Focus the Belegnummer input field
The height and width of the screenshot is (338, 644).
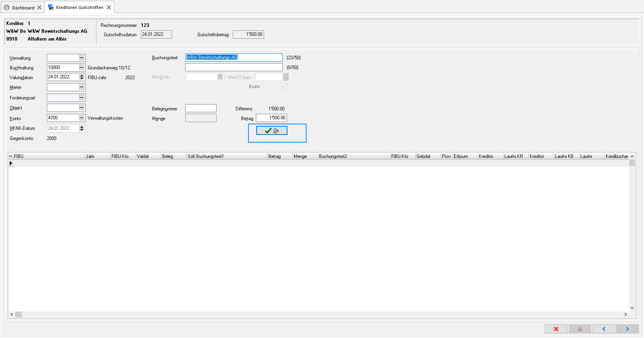pos(201,108)
